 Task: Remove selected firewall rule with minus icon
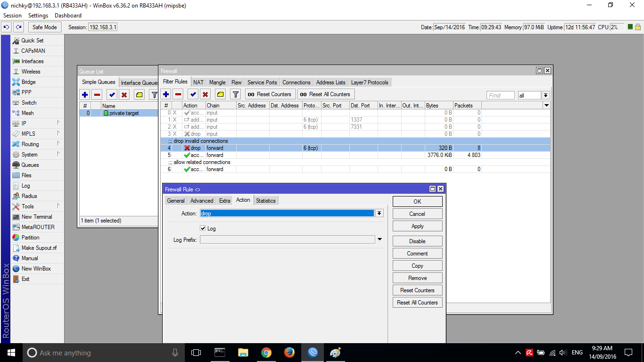[x=178, y=94]
